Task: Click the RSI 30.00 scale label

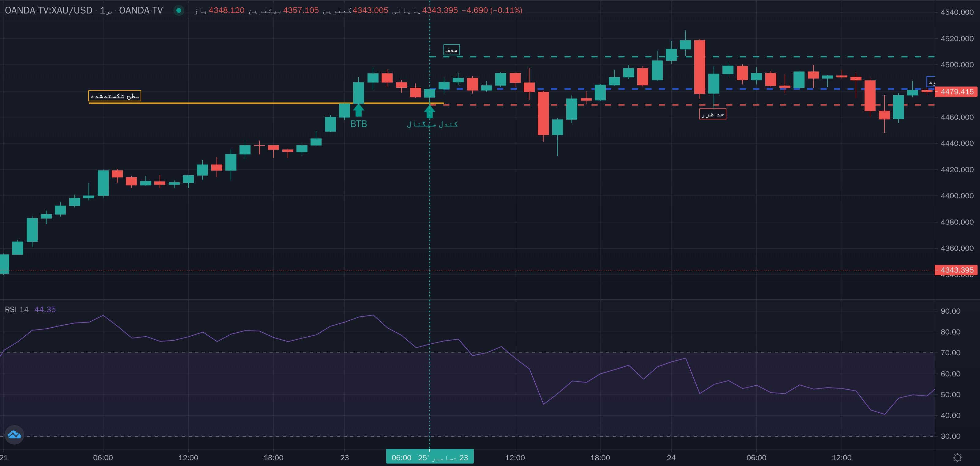Action: click(950, 436)
